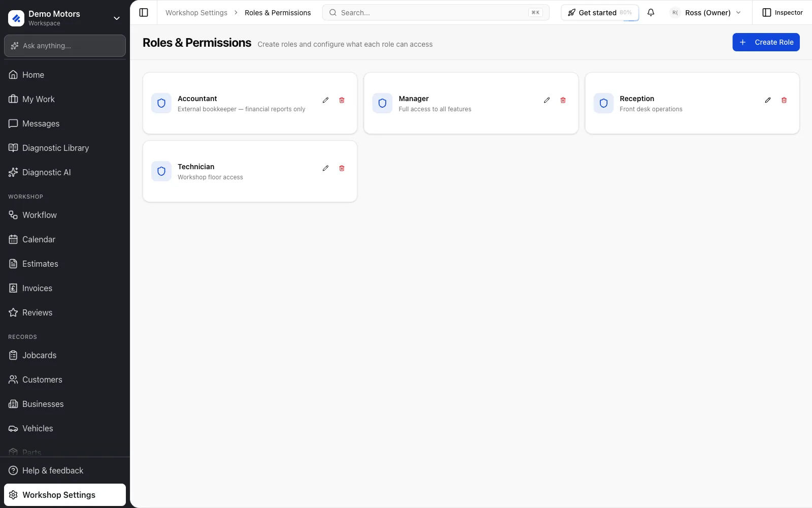
Task: Delete the Reception role trash icon
Action: coord(784,100)
